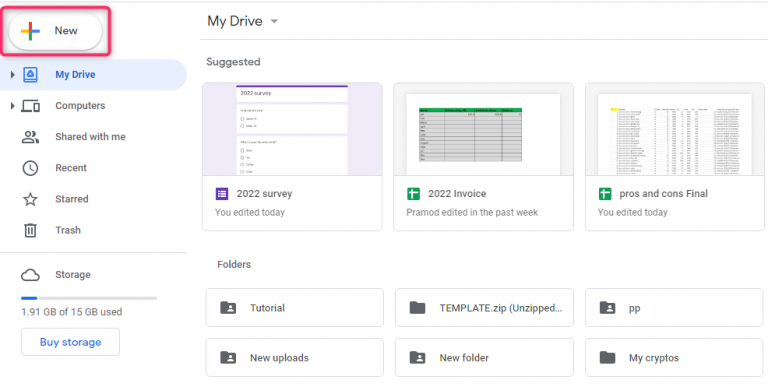Click the Buy storage button
The height and width of the screenshot is (387, 768).
[x=71, y=342]
